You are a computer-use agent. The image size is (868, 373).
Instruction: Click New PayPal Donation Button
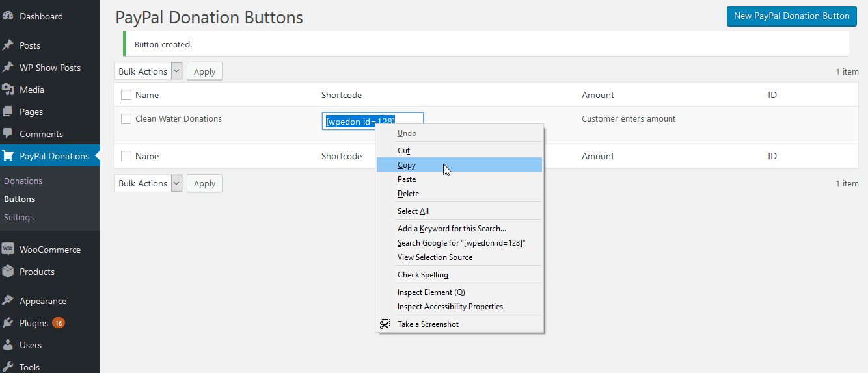coord(791,16)
